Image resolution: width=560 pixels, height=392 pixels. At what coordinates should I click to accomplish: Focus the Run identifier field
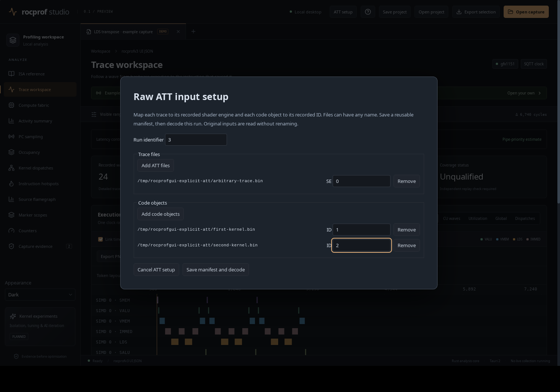196,140
